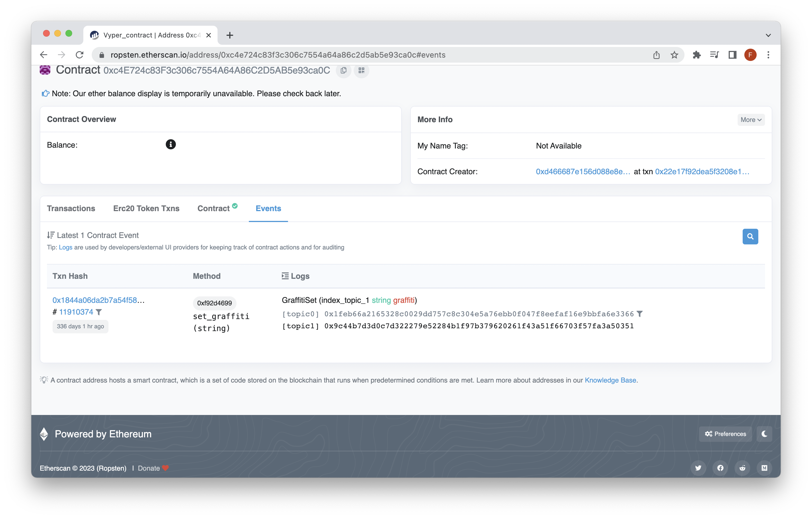Viewport: 812px width, 519px height.
Task: Click the Not Available name tag value
Action: [x=559, y=146]
